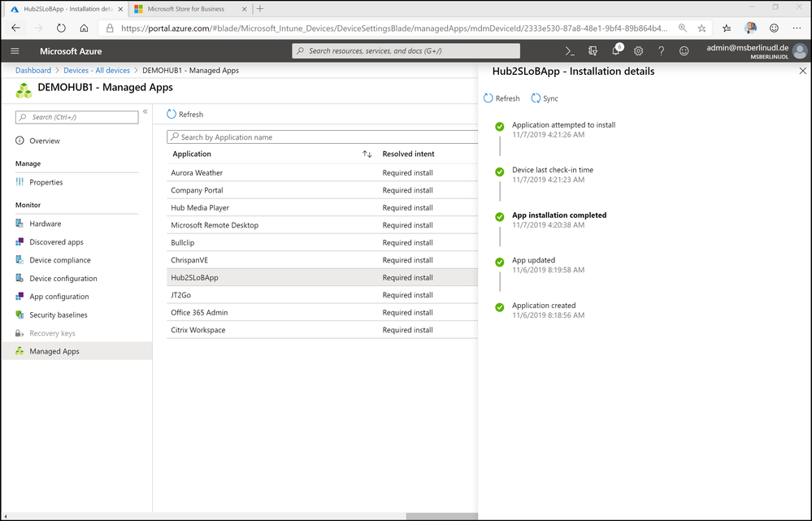
Task: Add page to favorites with star icon
Action: [701, 28]
